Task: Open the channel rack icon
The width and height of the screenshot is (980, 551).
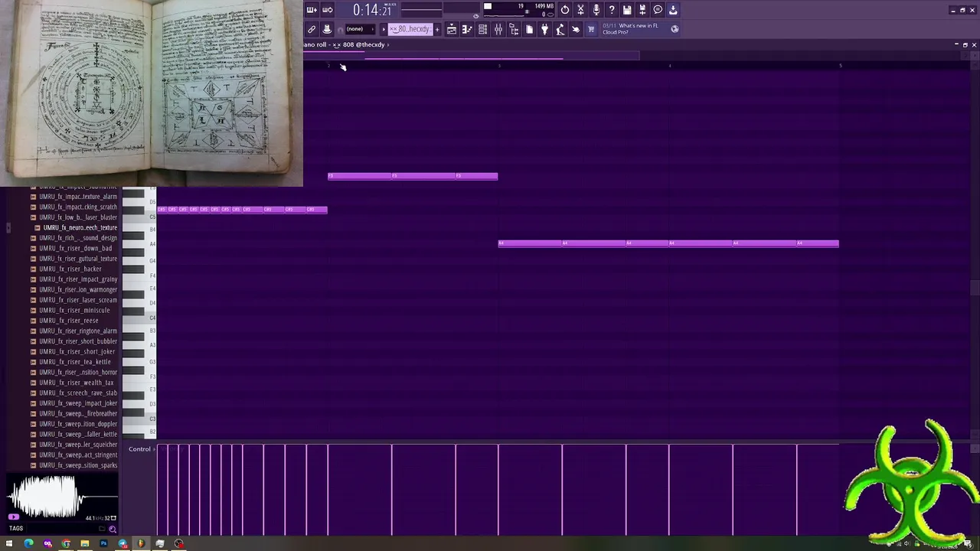Action: coord(482,29)
